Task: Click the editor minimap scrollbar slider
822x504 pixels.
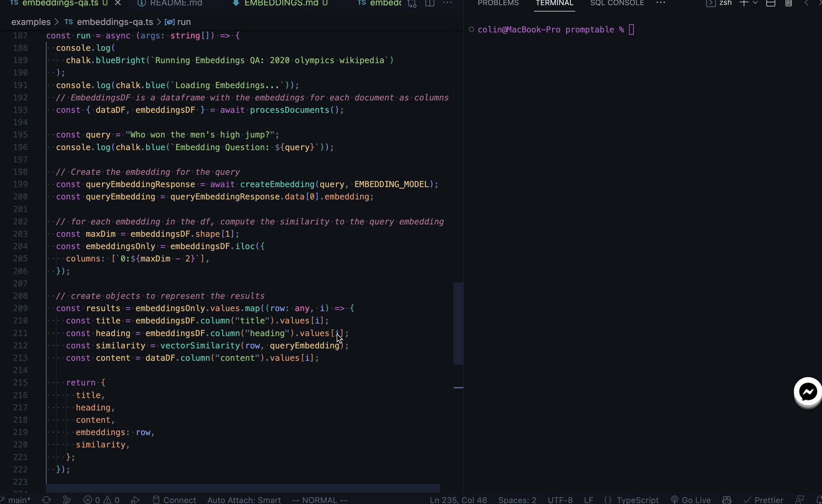Action: (458, 323)
